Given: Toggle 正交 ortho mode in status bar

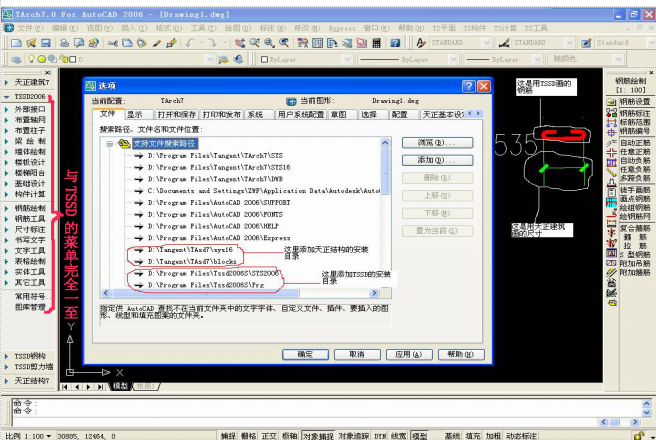Looking at the screenshot, I should [x=269, y=436].
